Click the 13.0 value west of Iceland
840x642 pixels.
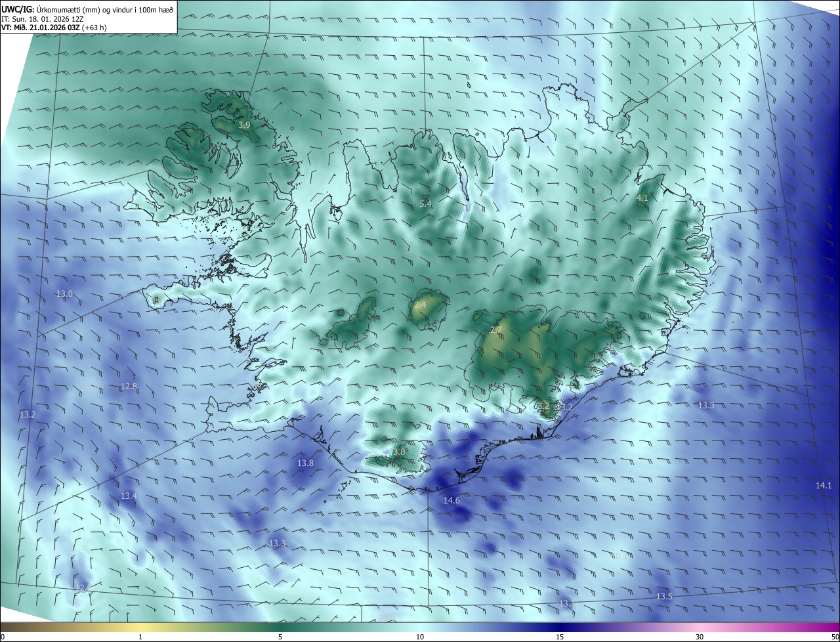coord(64,293)
